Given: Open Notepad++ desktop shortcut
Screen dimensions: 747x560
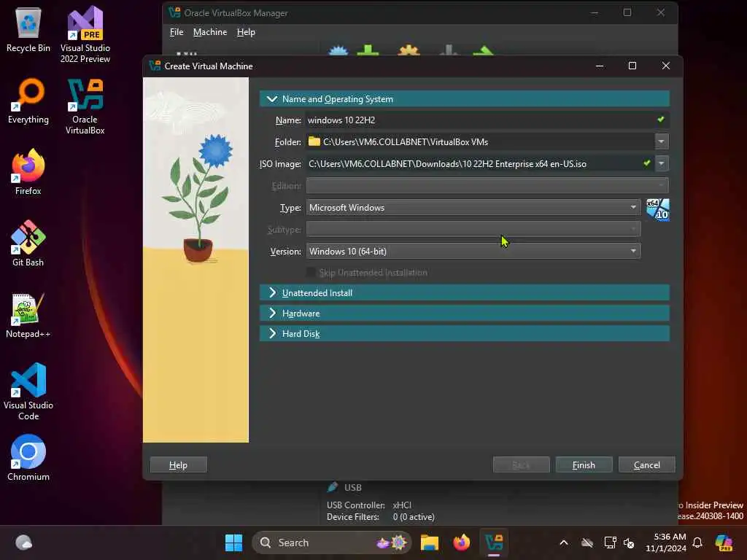Looking at the screenshot, I should click(x=28, y=315).
